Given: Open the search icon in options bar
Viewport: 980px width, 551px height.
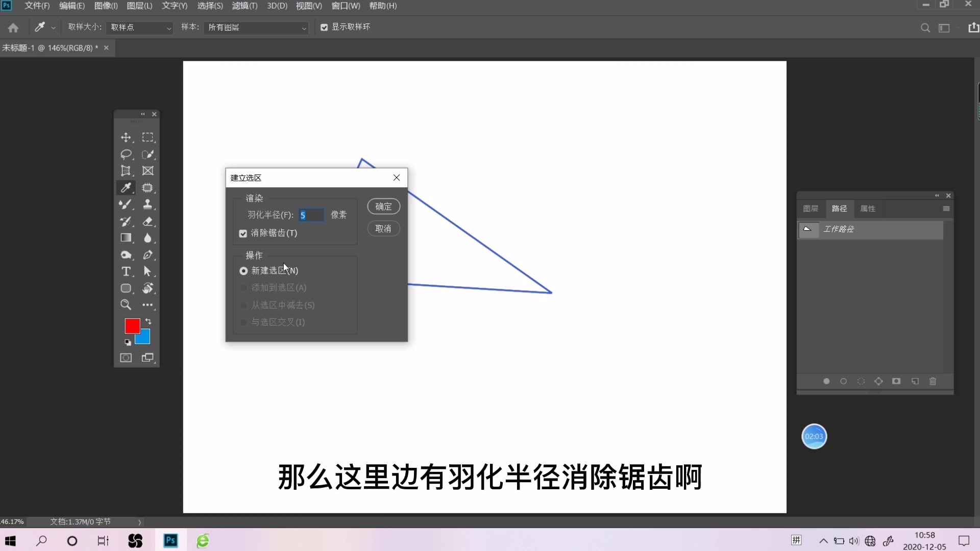Looking at the screenshot, I should [x=925, y=28].
